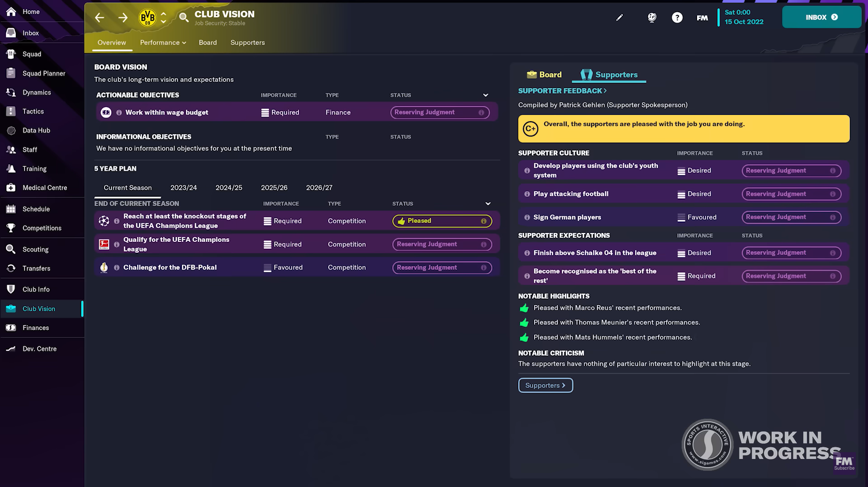Click Pleased with Marco Reus' recent performances
868x487 pixels.
click(x=607, y=308)
